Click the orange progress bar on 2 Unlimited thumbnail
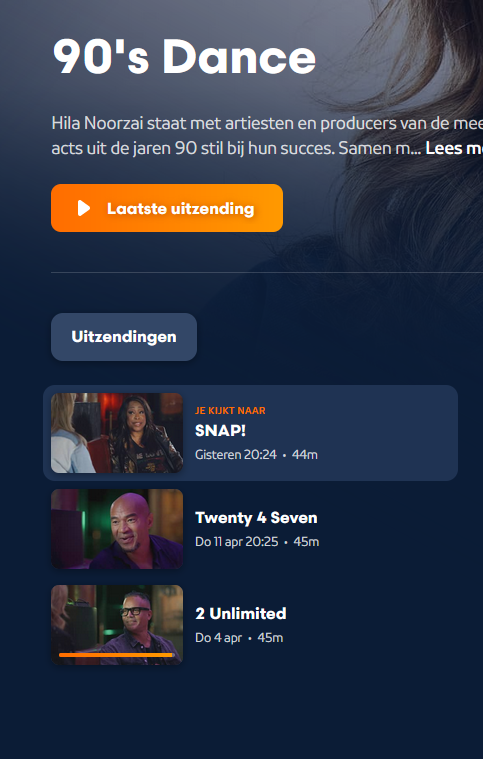The height and width of the screenshot is (759, 483). coord(116,655)
